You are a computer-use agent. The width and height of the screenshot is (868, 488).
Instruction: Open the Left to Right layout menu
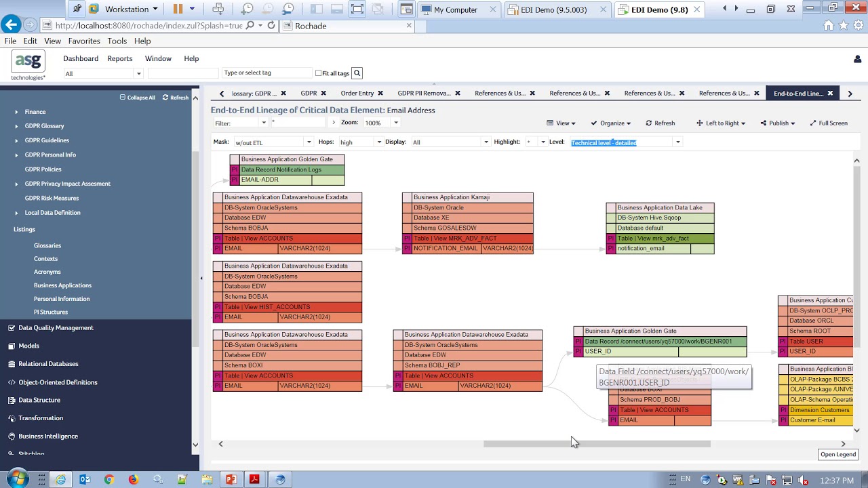pos(721,123)
